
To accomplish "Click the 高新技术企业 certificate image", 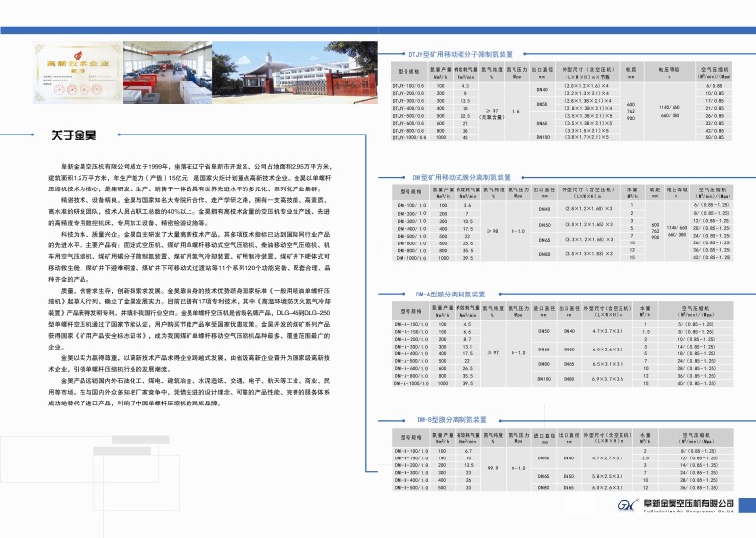I will (78, 73).
